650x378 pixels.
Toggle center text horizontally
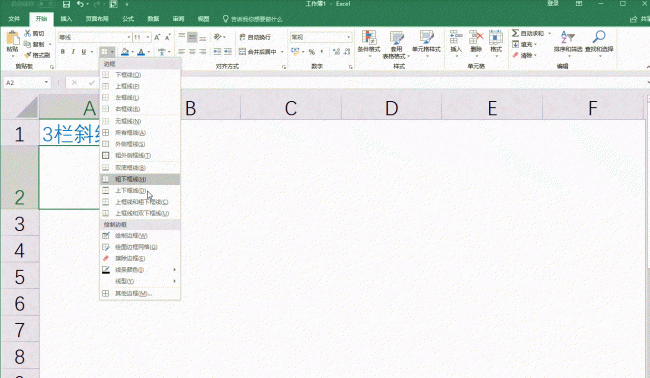pos(192,52)
